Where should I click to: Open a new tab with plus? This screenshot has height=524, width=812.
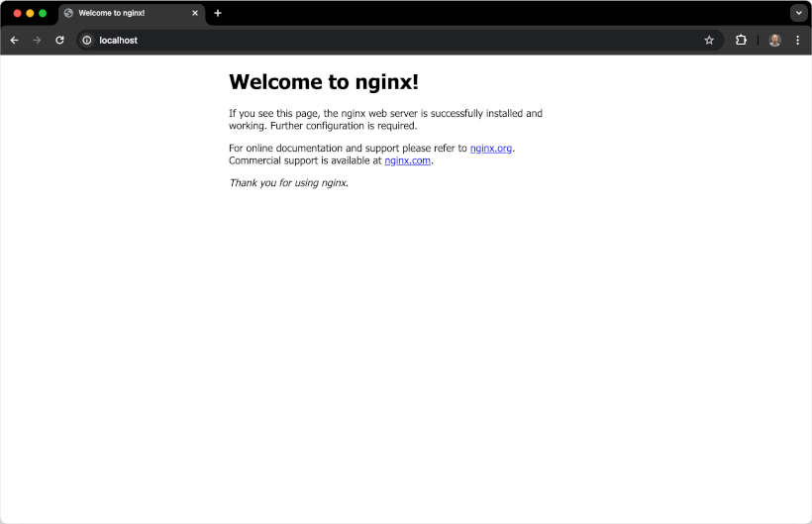click(218, 13)
